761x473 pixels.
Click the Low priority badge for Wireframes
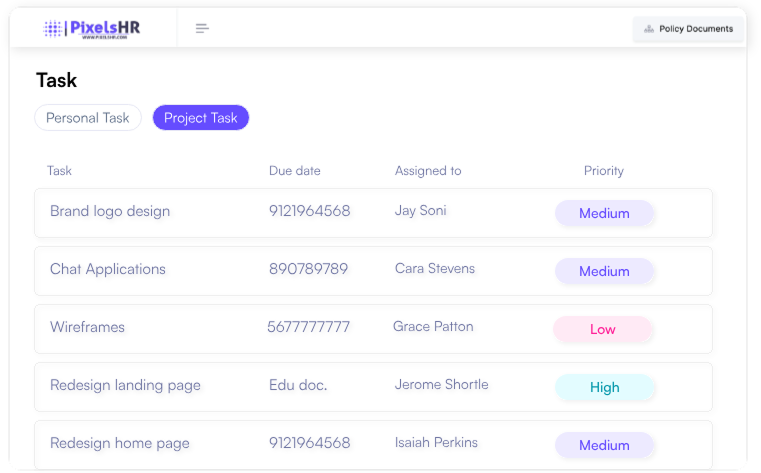coord(603,329)
